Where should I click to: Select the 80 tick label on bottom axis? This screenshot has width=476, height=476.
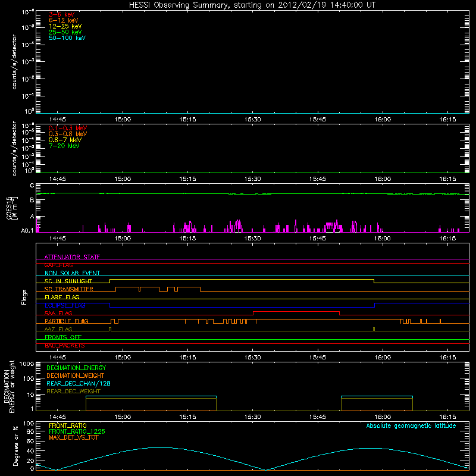pyautogui.click(x=30, y=431)
